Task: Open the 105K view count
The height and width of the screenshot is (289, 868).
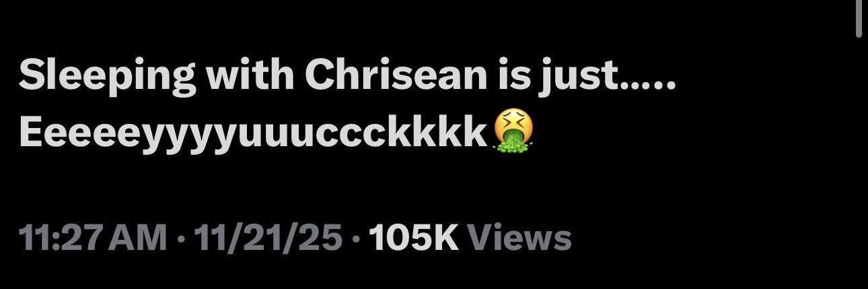Action: 414,238
